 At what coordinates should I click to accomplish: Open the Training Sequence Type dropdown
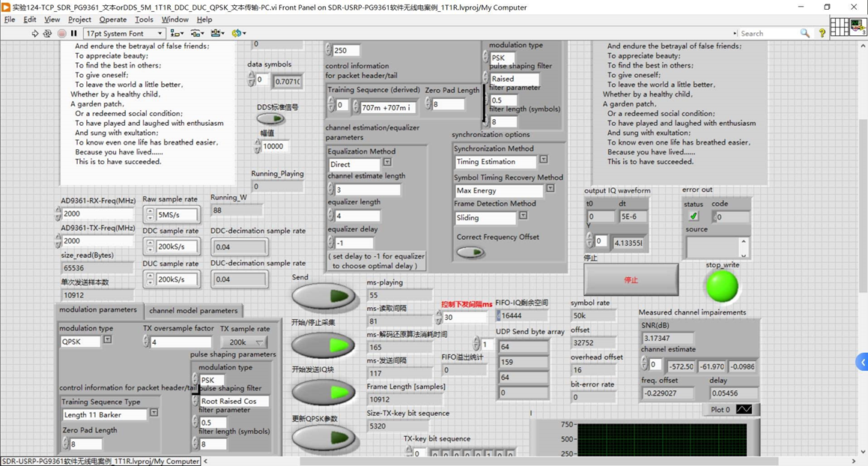(x=154, y=412)
